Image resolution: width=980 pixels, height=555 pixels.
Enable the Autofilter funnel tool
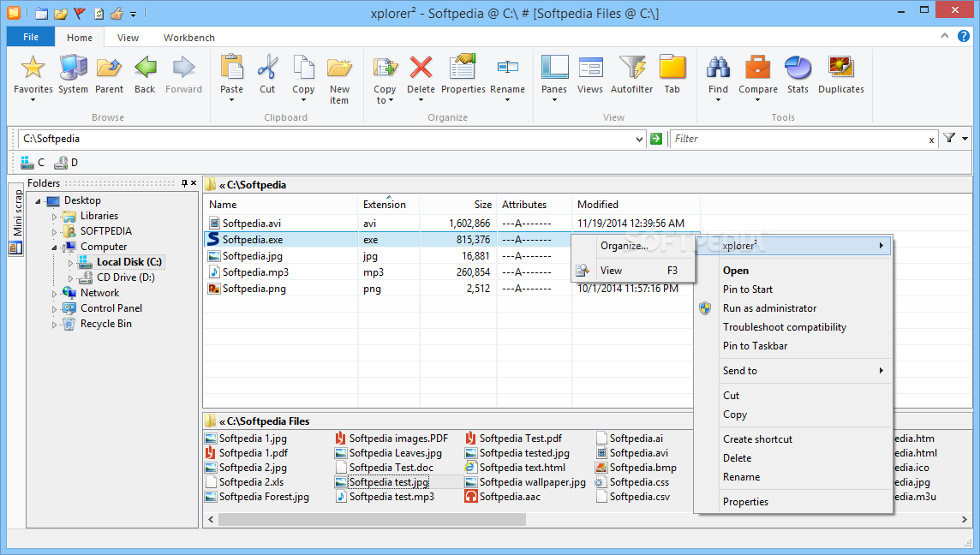632,74
